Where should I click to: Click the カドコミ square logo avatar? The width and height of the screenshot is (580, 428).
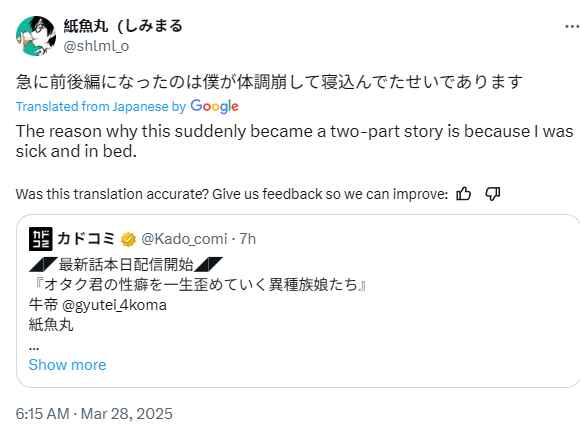coord(41,239)
